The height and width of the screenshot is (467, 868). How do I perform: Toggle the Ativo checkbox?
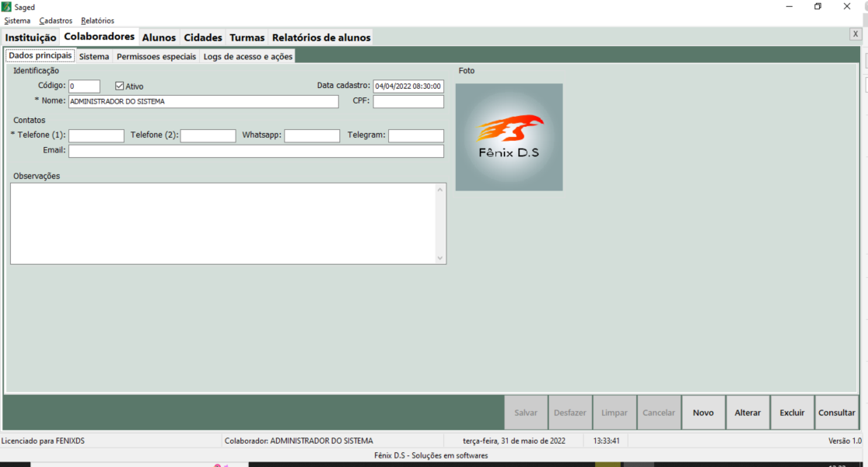[120, 86]
